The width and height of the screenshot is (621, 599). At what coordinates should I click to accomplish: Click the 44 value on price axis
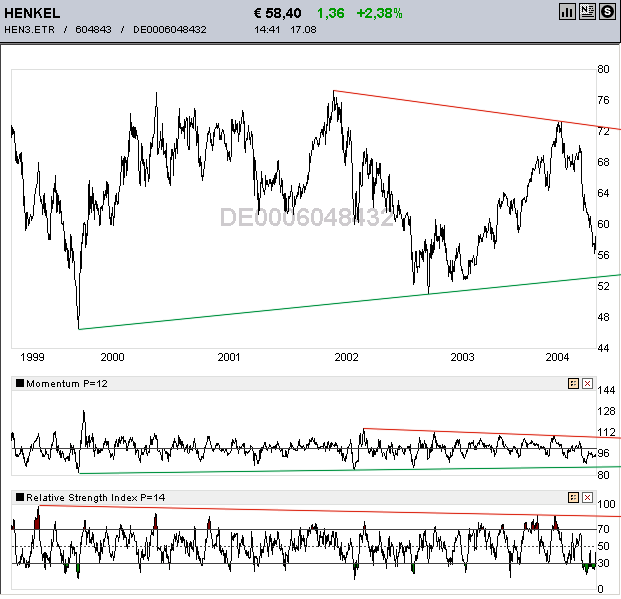(x=603, y=348)
